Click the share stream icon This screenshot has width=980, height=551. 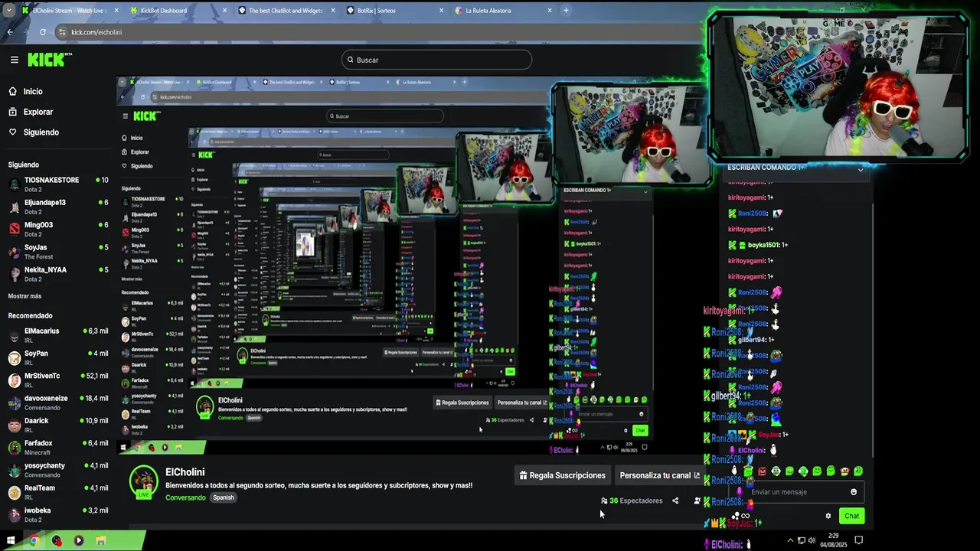pyautogui.click(x=675, y=500)
